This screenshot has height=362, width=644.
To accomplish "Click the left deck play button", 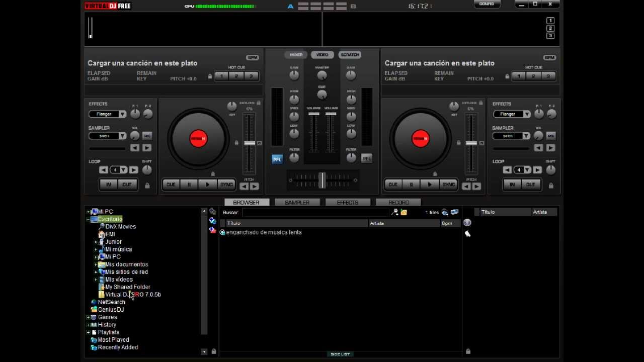I will coord(207,185).
